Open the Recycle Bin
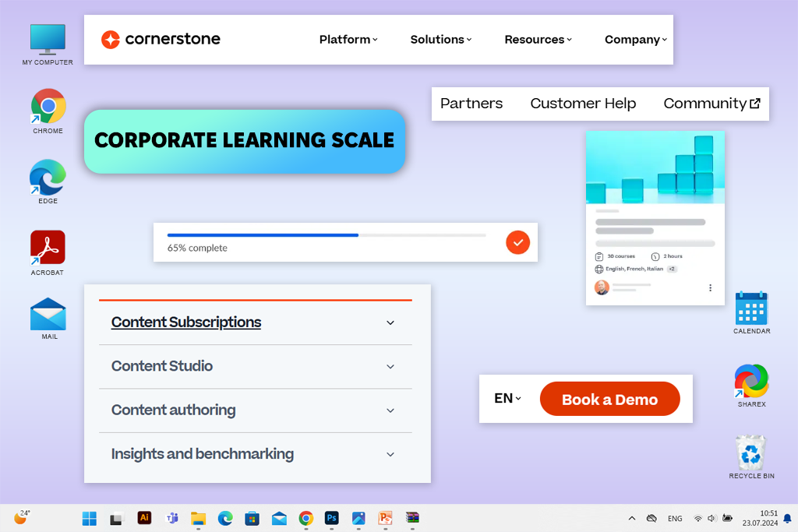Image resolution: width=798 pixels, height=532 pixels. click(x=751, y=456)
